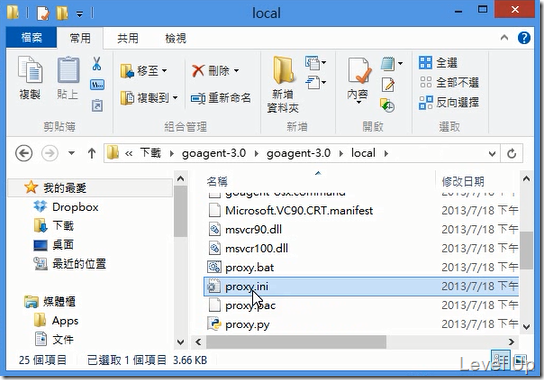Click the Paste shortcut icon
The width and height of the screenshot is (544, 380).
[x=97, y=105]
